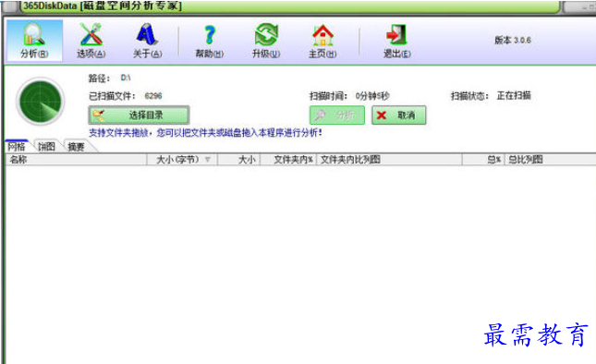This screenshot has width=596, height=364.
Task: Open the 分析(R) analyze toolbar icon
Action: point(34,41)
